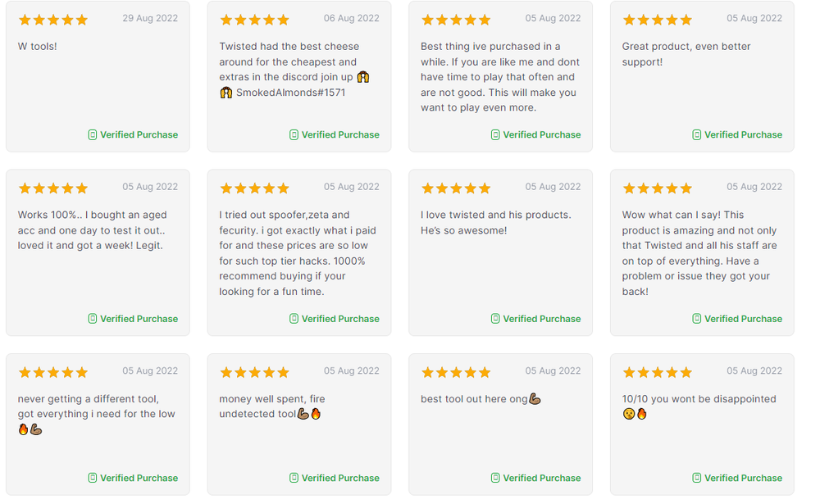Click verified icon on "Great product, even better support!" card
Image resolution: width=820 pixels, height=504 pixels.
pyautogui.click(x=697, y=135)
